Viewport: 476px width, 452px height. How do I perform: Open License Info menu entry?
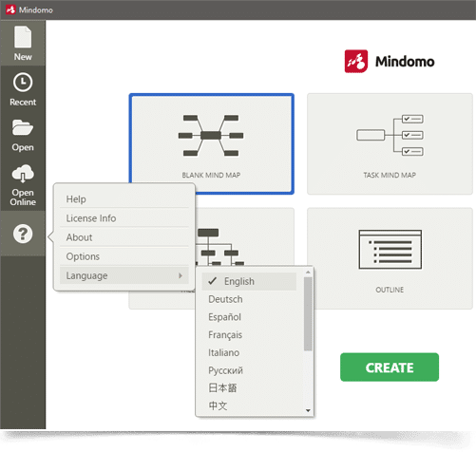tap(124, 218)
